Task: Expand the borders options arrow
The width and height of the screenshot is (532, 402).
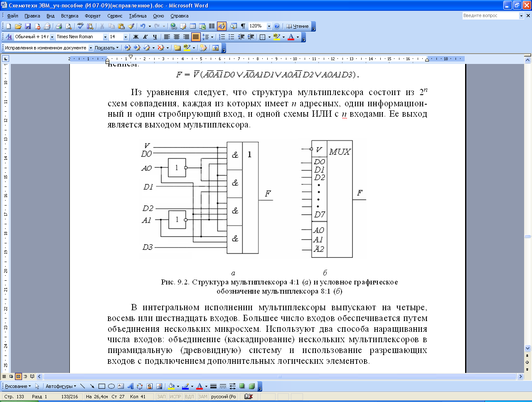Action: point(269,37)
